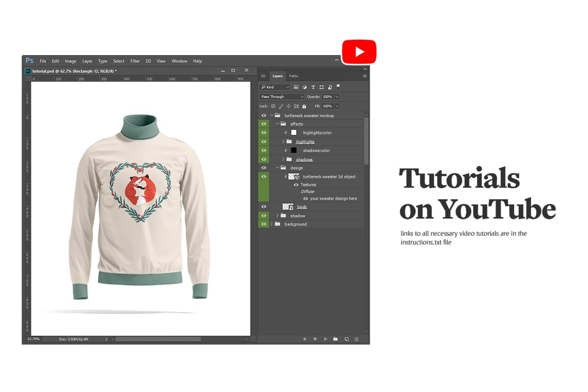Create a new layer with the new-layer icon

(x=347, y=339)
